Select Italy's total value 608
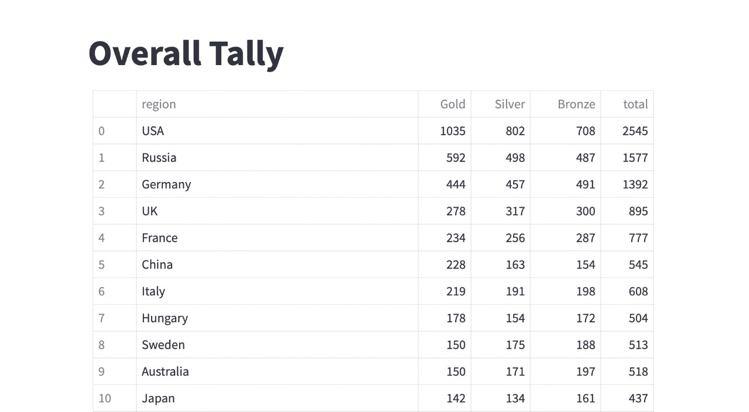Image resolution: width=749 pixels, height=412 pixels. point(627,291)
